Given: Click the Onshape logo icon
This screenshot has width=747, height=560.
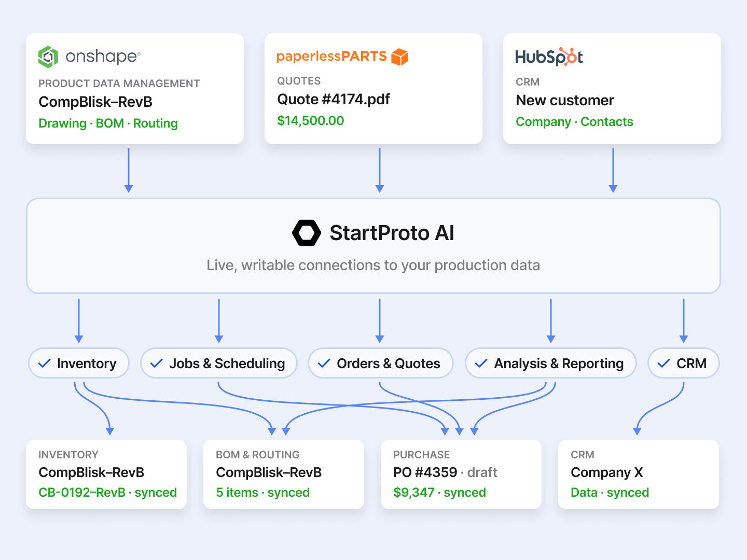Looking at the screenshot, I should coord(48,57).
